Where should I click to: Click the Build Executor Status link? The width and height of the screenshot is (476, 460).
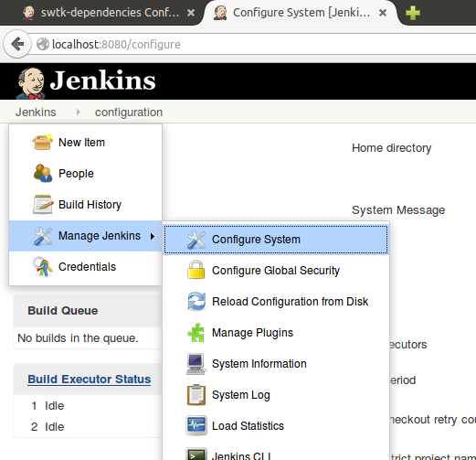click(x=90, y=380)
